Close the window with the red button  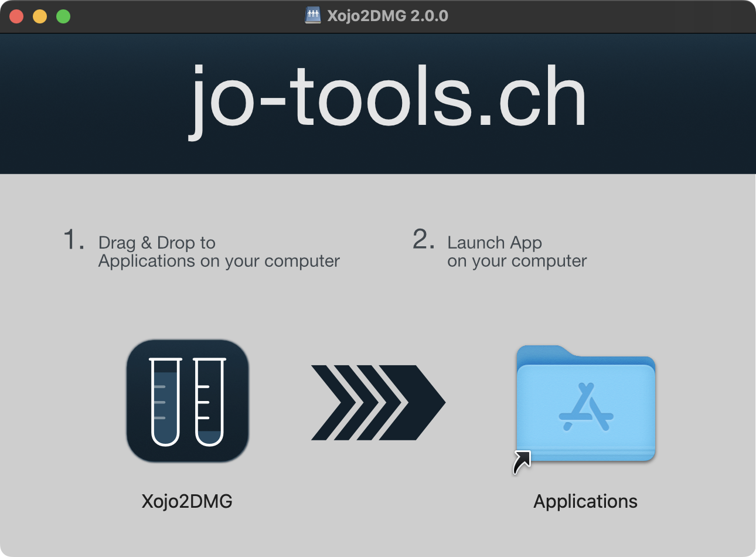[x=16, y=16]
